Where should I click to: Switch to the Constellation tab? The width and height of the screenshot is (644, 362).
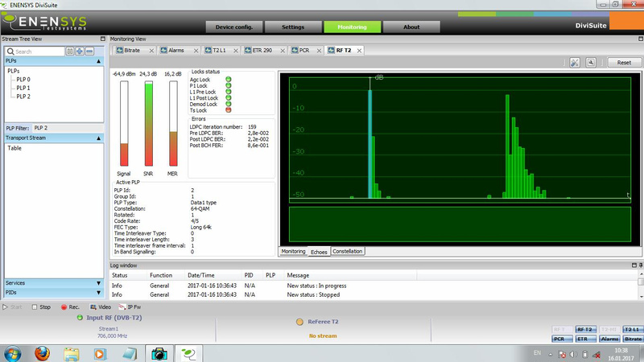click(x=348, y=252)
